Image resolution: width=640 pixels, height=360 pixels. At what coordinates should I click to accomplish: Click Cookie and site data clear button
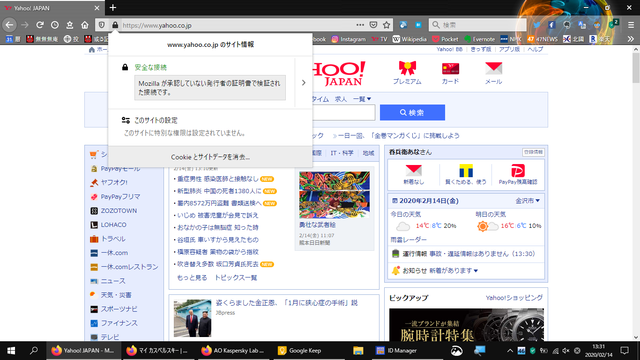pos(210,157)
